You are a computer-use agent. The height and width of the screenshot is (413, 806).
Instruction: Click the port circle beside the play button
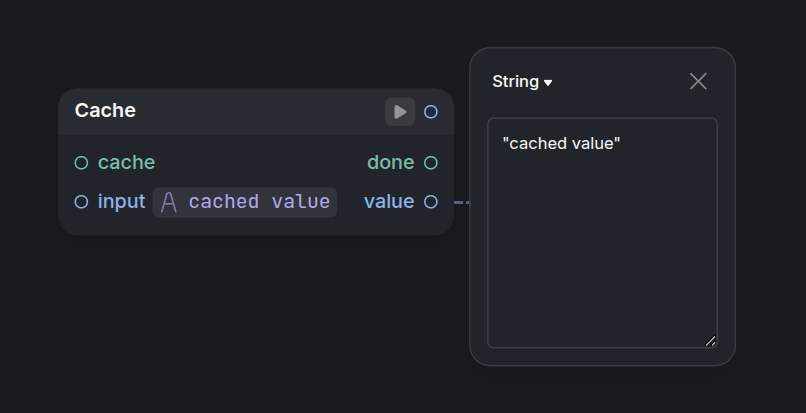tap(431, 112)
